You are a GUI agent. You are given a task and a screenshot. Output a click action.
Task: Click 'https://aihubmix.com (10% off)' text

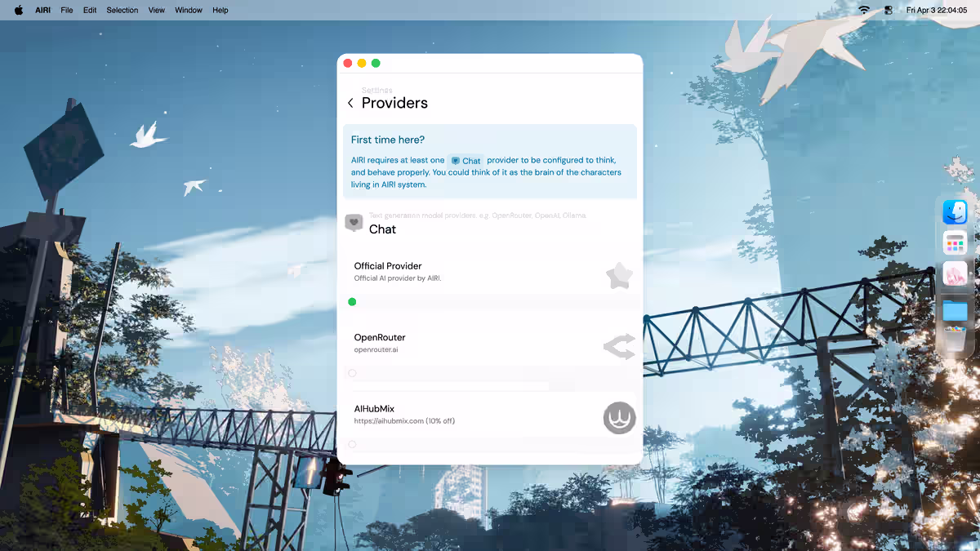click(x=404, y=421)
